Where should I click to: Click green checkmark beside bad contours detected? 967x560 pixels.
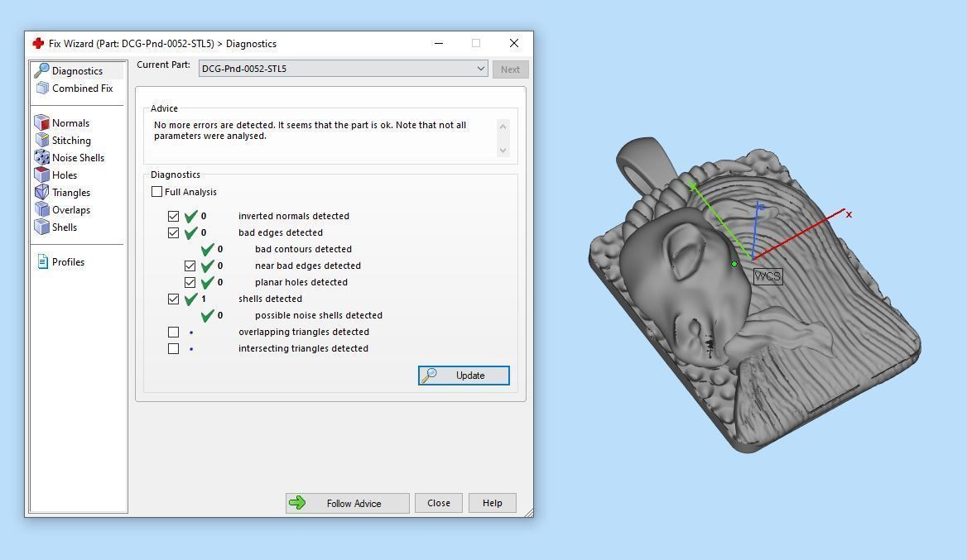[x=207, y=249]
